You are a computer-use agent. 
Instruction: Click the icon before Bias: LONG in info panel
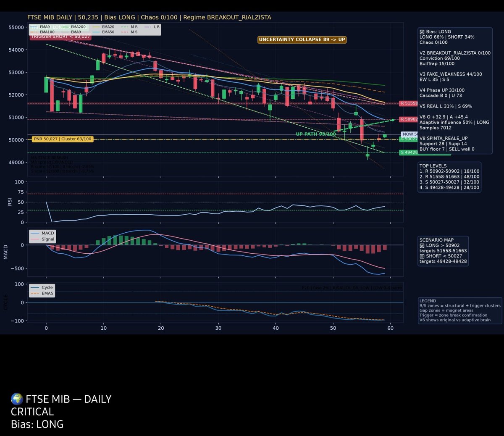(422, 32)
